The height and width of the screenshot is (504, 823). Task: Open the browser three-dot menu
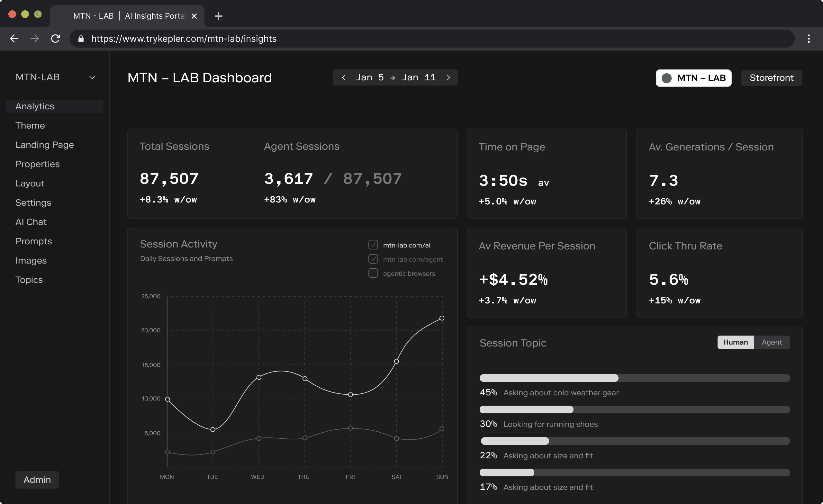809,39
